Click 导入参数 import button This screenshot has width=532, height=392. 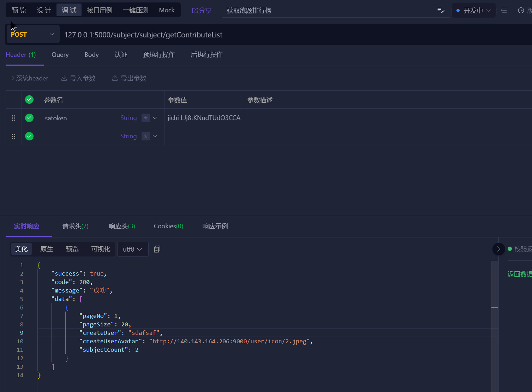[78, 78]
